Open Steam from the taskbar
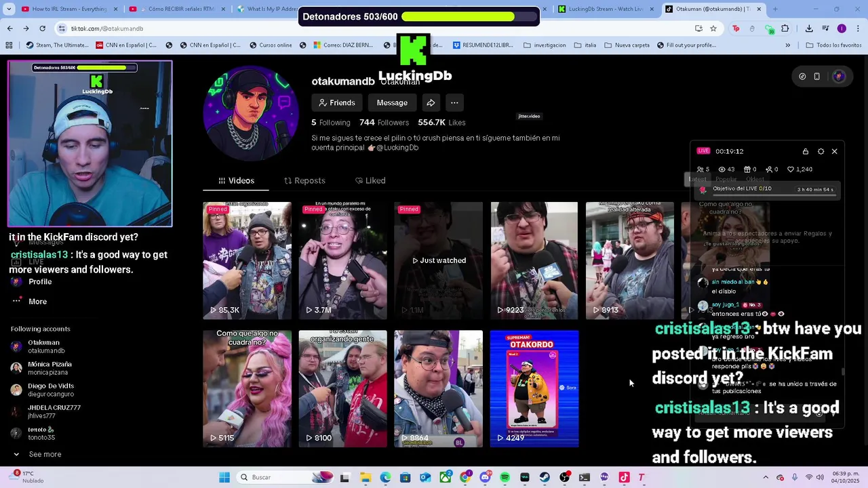868x488 pixels. pos(545,477)
